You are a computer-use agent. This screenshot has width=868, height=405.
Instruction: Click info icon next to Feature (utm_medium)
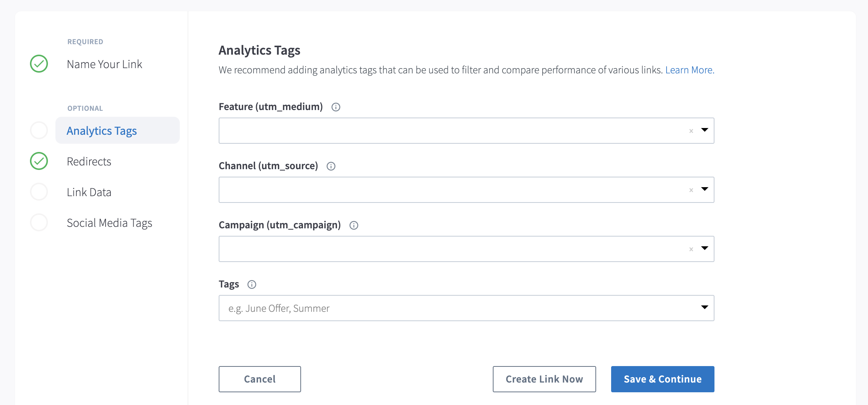tap(336, 107)
